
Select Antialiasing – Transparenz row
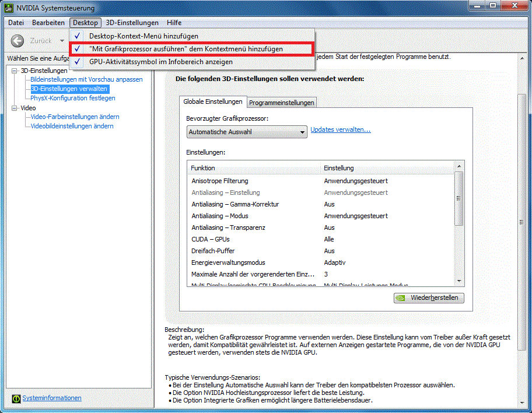(321, 228)
